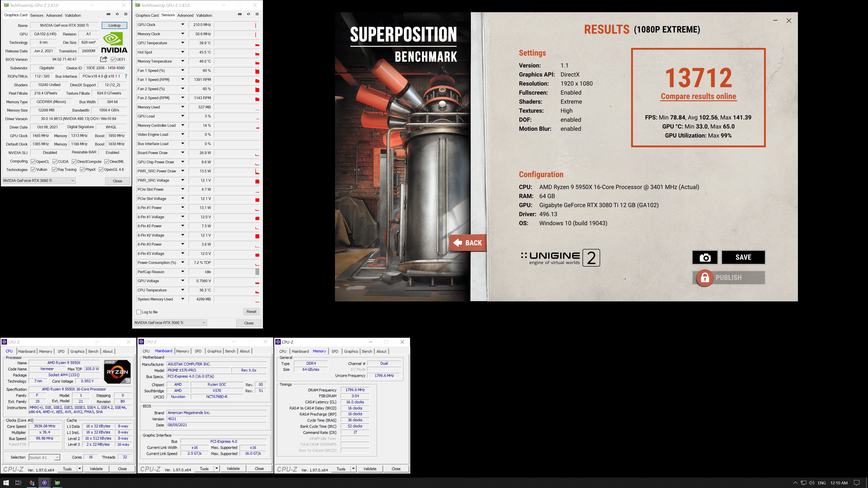Open the Board Power Draw dropdown
Viewport: 868px width, 488px height.
[x=183, y=152]
